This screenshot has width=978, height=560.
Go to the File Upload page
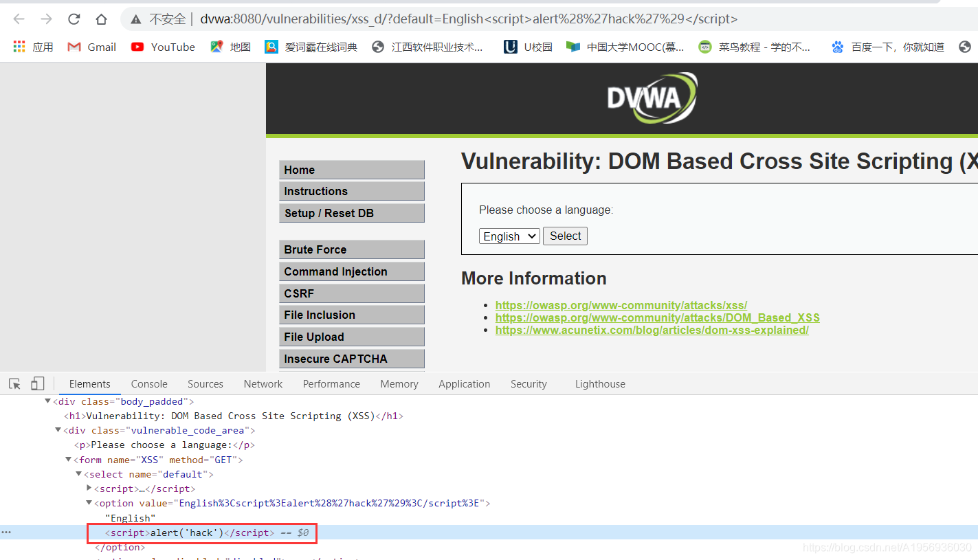(x=352, y=337)
